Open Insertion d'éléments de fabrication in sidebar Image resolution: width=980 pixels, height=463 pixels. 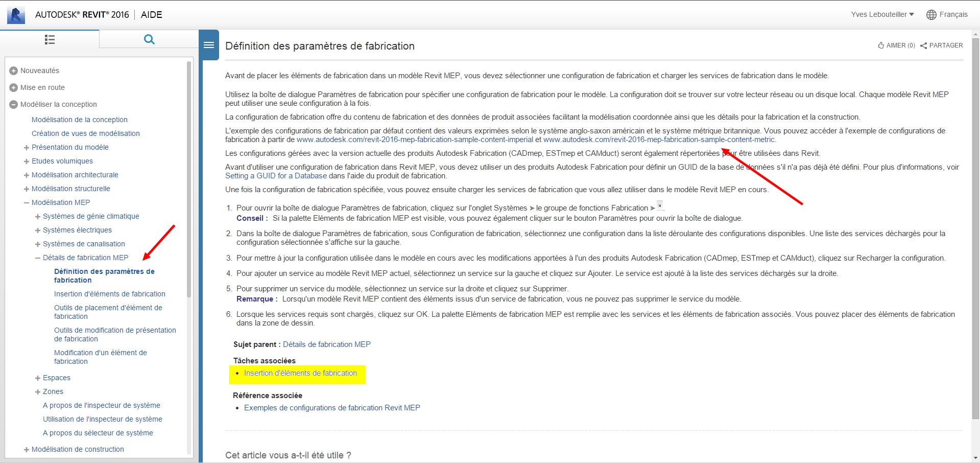(109, 294)
